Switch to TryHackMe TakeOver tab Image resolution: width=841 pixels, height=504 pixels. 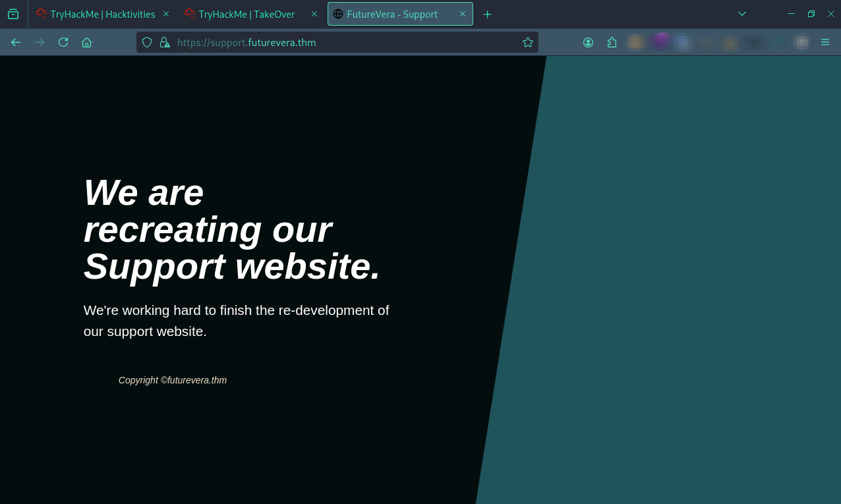point(246,14)
